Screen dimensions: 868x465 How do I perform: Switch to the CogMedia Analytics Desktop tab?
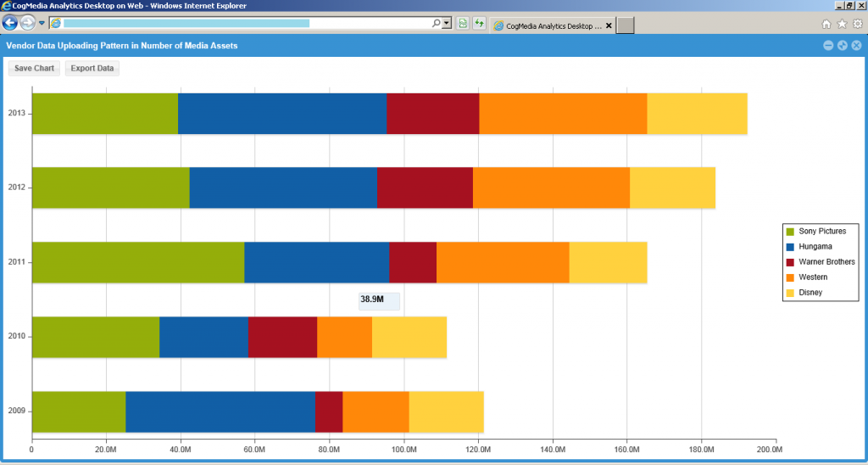(547, 25)
